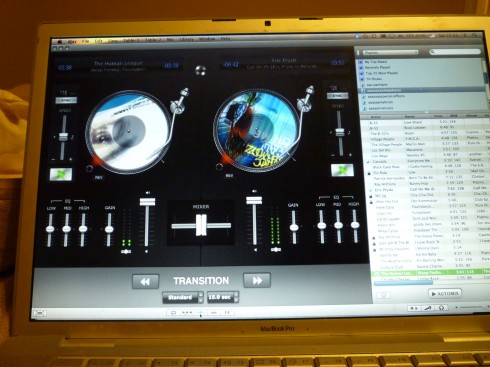Click the right turntable record
Image resolution: width=490 pixels, height=367 pixels.
[x=257, y=130]
